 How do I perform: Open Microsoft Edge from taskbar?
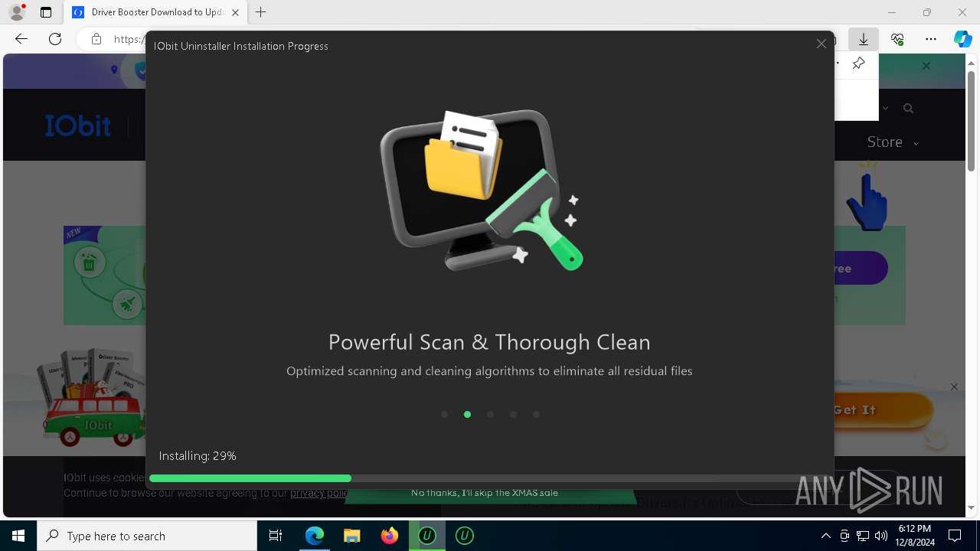point(315,536)
